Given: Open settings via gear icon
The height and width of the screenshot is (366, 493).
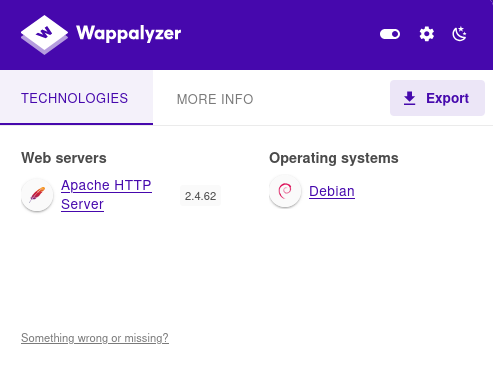Looking at the screenshot, I should (427, 34).
